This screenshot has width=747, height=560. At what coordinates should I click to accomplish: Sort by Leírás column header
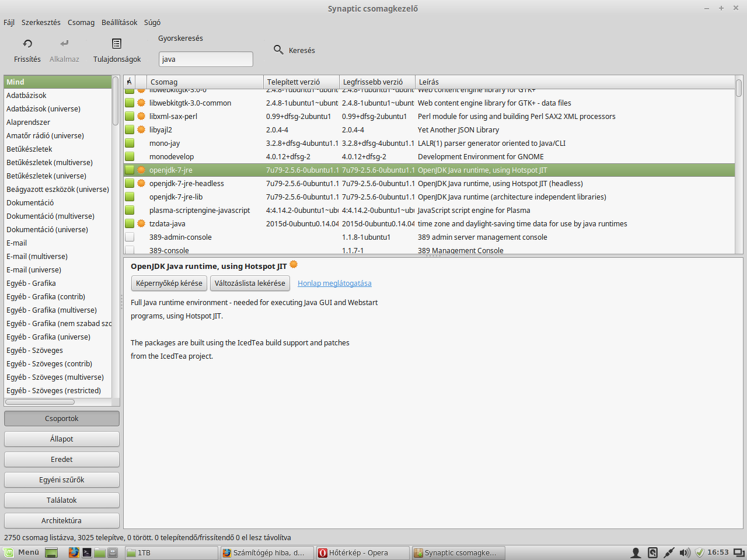575,82
